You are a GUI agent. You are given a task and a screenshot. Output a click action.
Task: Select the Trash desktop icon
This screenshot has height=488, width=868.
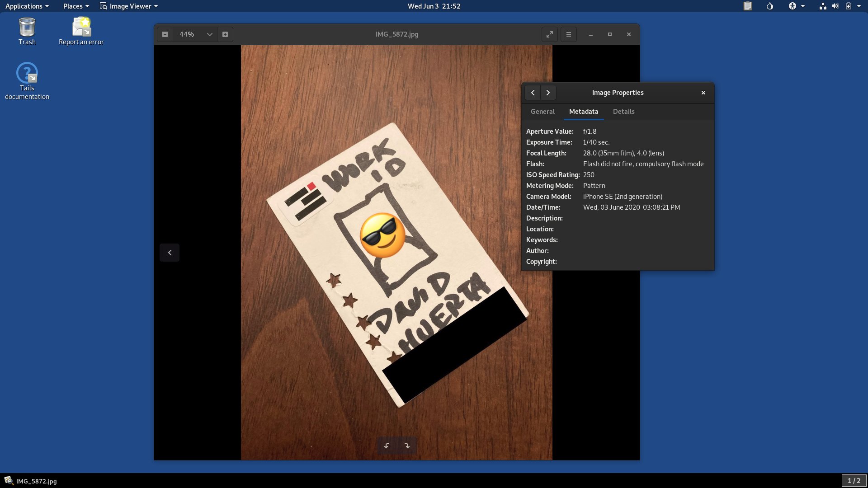click(27, 31)
